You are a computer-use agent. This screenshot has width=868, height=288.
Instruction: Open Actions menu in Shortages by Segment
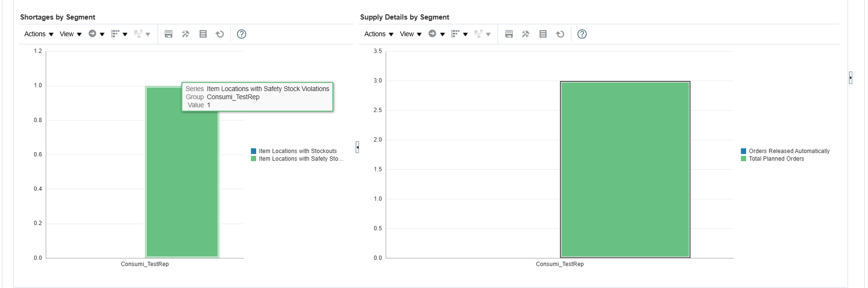point(39,34)
